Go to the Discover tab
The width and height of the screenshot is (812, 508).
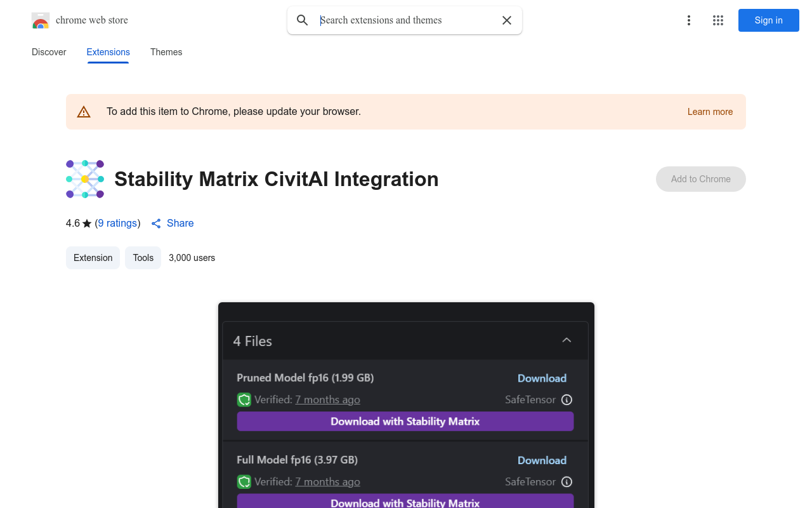[x=49, y=52]
